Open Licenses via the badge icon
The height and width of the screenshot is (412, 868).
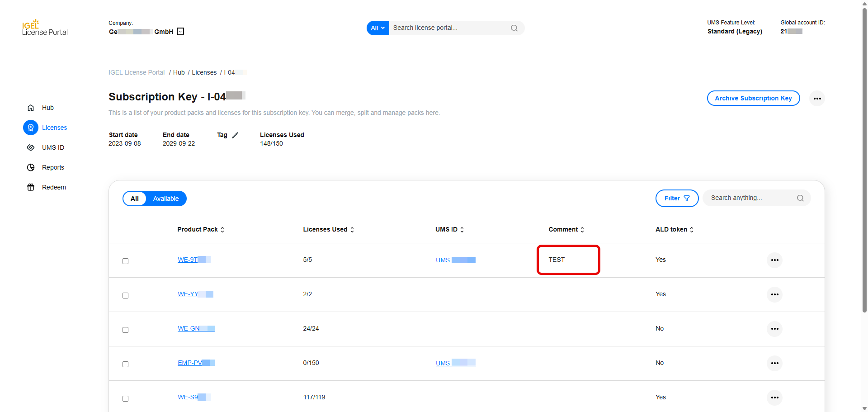pyautogui.click(x=30, y=128)
